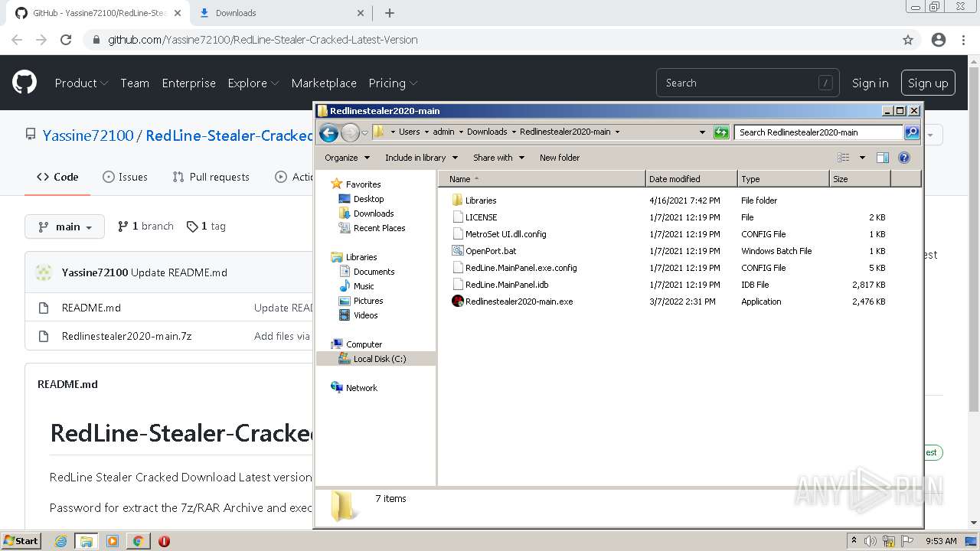
Task: Refresh the Explorer folder view
Action: click(721, 132)
